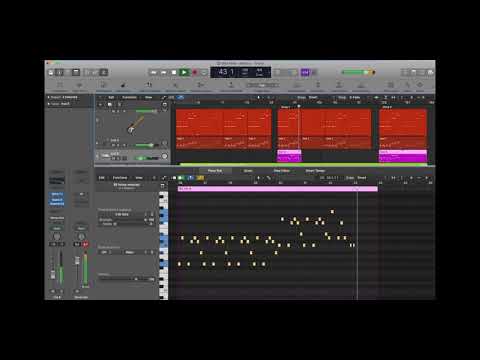Click the pink region header bar in Piano Roll
480x360 pixels.
277,189
